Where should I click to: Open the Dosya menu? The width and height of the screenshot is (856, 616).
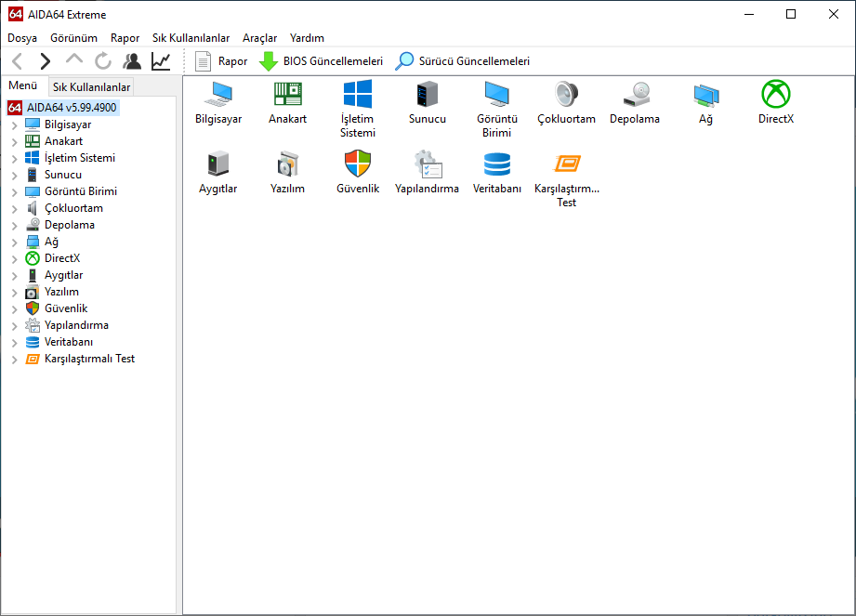click(x=22, y=38)
